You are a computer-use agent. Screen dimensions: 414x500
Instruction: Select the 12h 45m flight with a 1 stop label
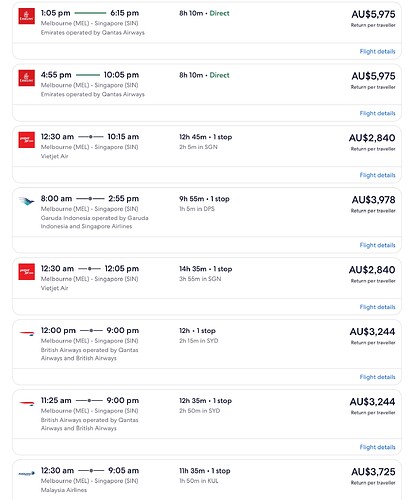click(x=207, y=146)
